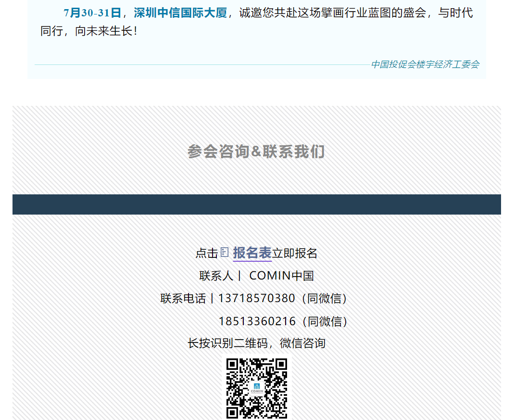Click the 联系人 label
Viewport: 515px width, 420px height.
coord(216,276)
